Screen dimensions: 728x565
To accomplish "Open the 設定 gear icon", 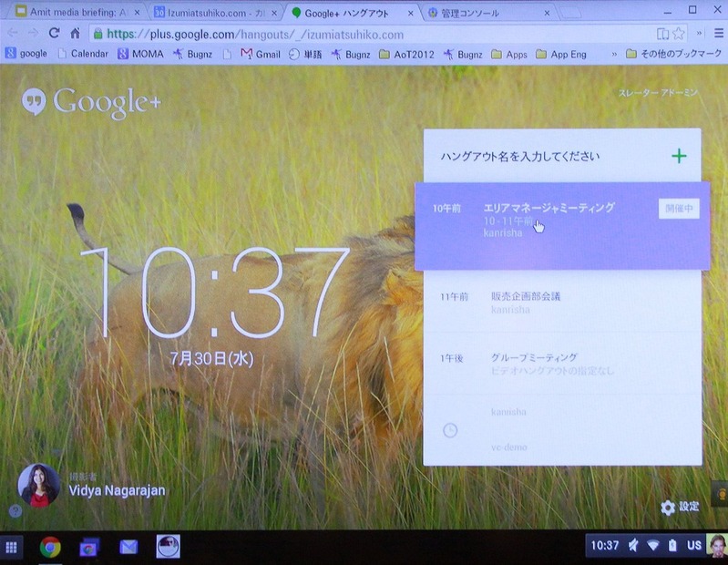I will coord(668,508).
